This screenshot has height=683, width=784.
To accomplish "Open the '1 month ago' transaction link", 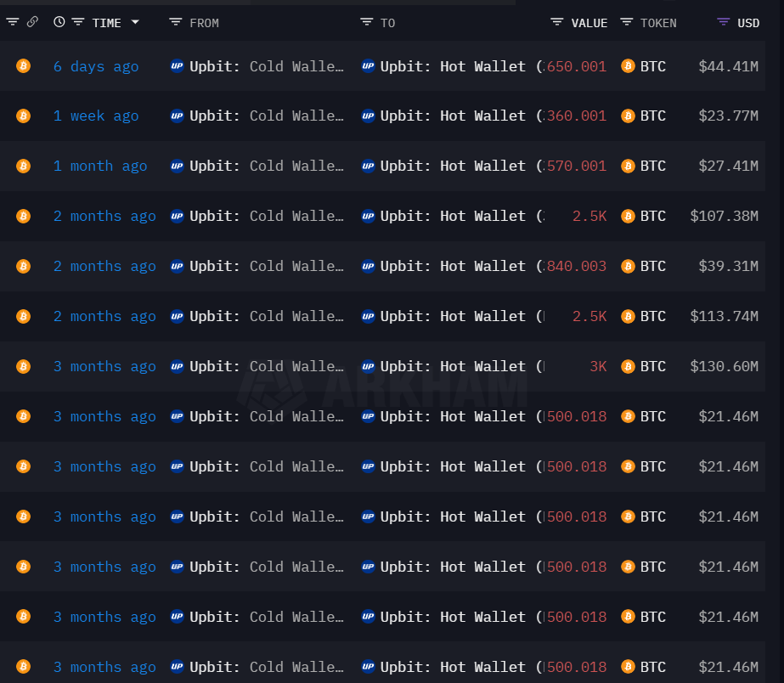I will 100,166.
